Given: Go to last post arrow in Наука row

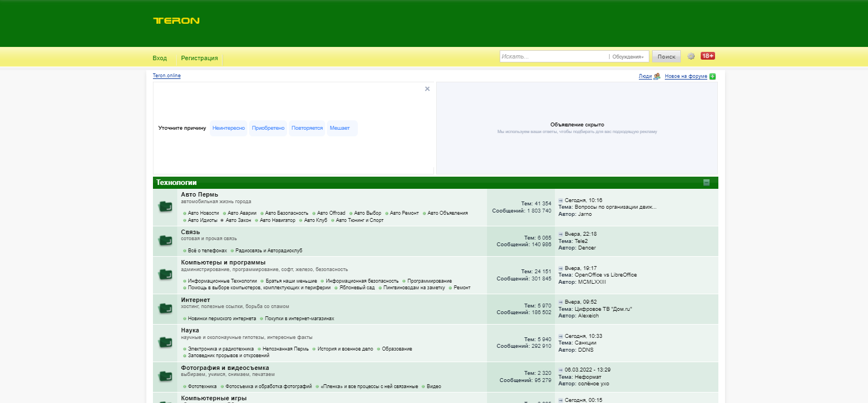Looking at the screenshot, I should 560,336.
